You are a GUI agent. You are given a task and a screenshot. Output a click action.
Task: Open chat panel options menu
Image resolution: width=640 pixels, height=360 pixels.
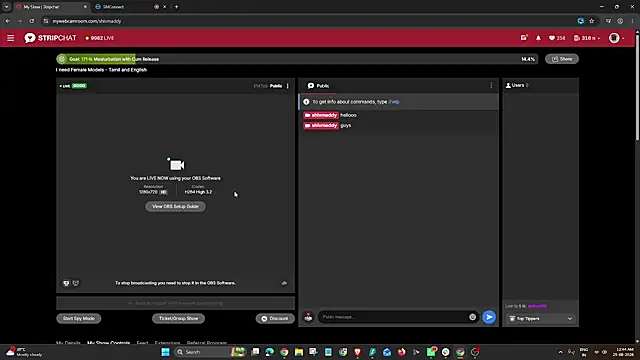[491, 85]
